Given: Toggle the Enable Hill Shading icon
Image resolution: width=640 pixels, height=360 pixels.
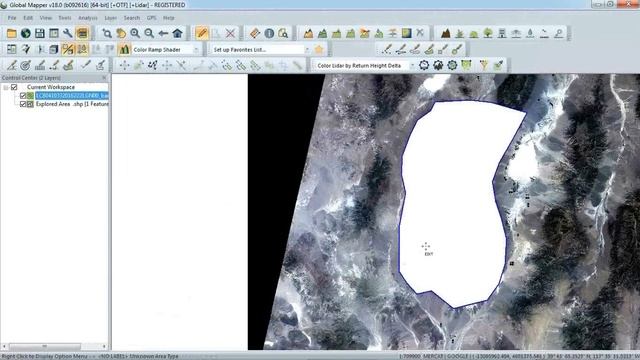Looking at the screenshot, I should [x=124, y=49].
